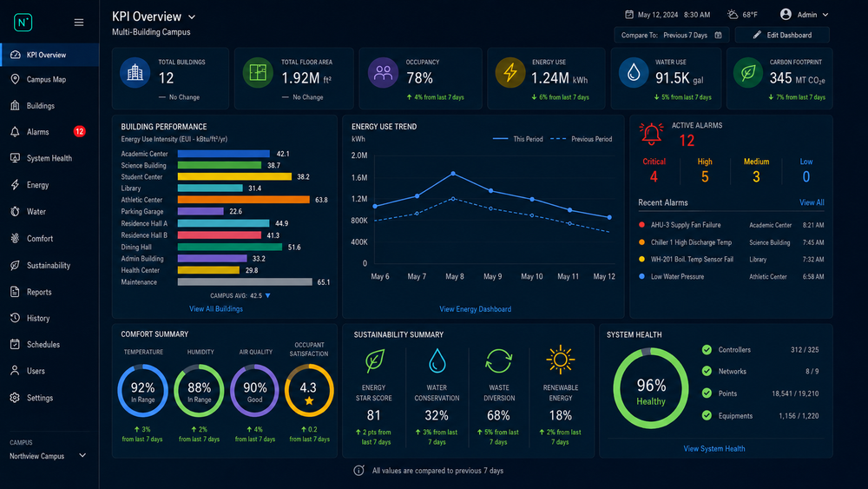
Task: Open the View Energy Dashboard link
Action: pos(475,309)
